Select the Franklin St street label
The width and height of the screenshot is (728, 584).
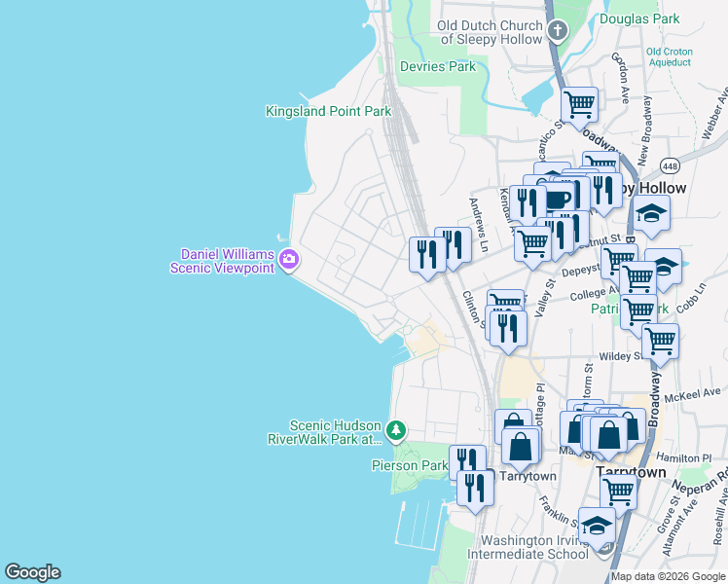click(558, 512)
